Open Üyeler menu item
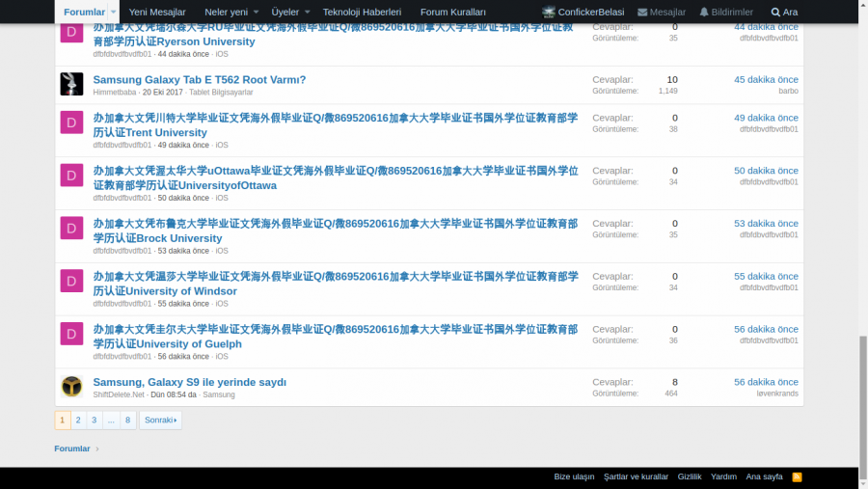Screen dimensions: 868x489 pos(285,12)
